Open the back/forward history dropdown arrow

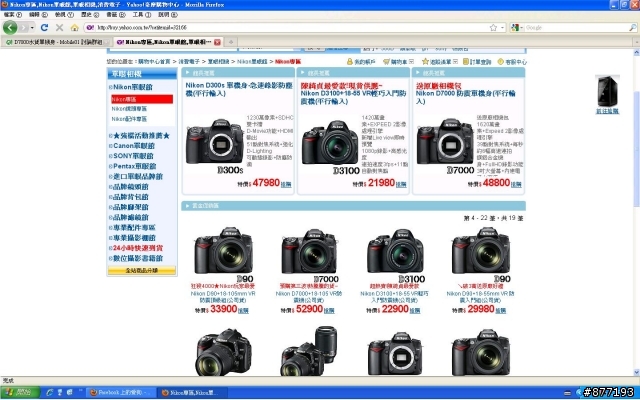(32, 27)
